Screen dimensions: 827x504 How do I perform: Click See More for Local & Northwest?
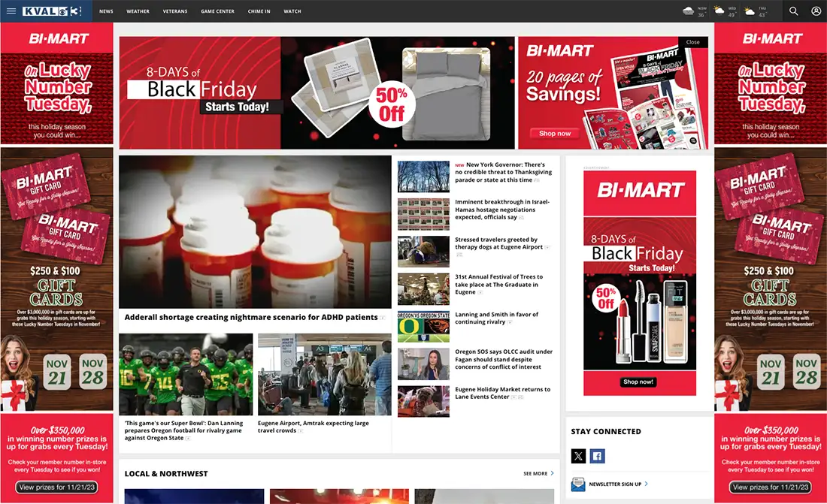pos(535,473)
